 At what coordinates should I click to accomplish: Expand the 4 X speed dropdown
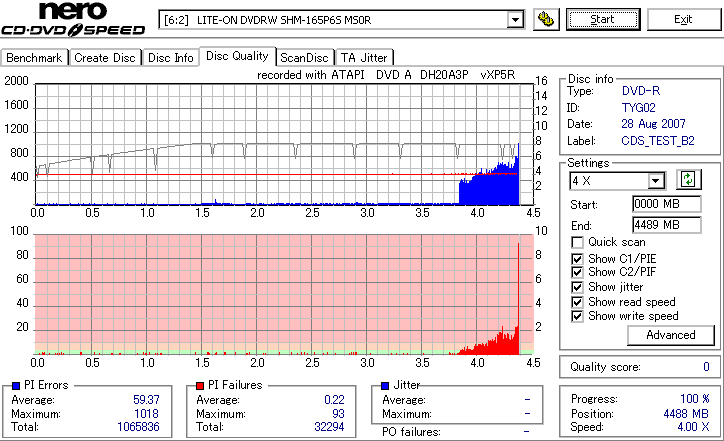coord(656,181)
